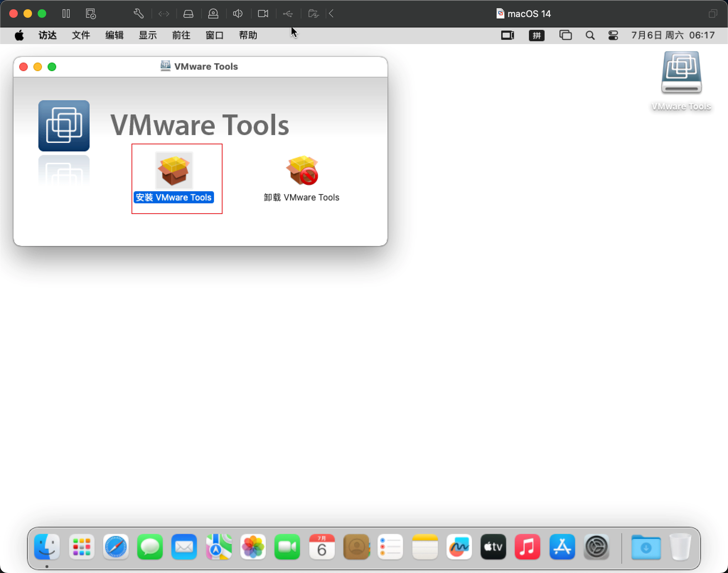Viewport: 728px width, 573px height.
Task: Open the 安装 VMware Tools installer package
Action: point(174,171)
